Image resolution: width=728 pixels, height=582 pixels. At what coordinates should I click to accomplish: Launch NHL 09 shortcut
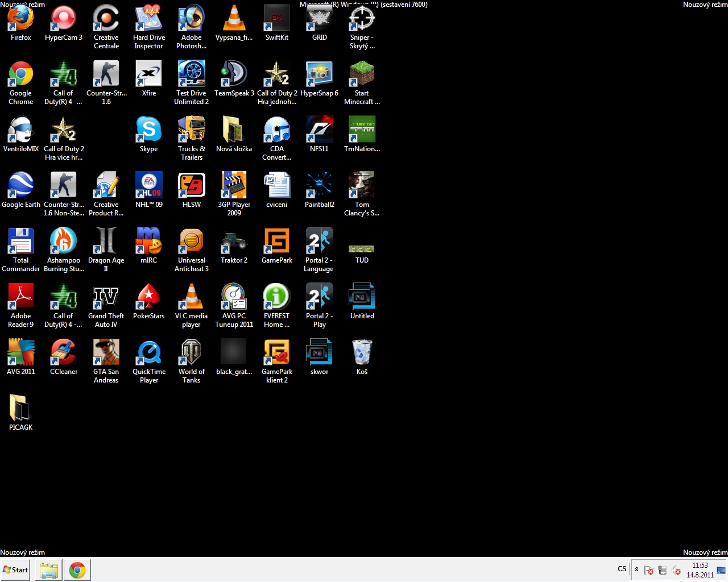(149, 190)
